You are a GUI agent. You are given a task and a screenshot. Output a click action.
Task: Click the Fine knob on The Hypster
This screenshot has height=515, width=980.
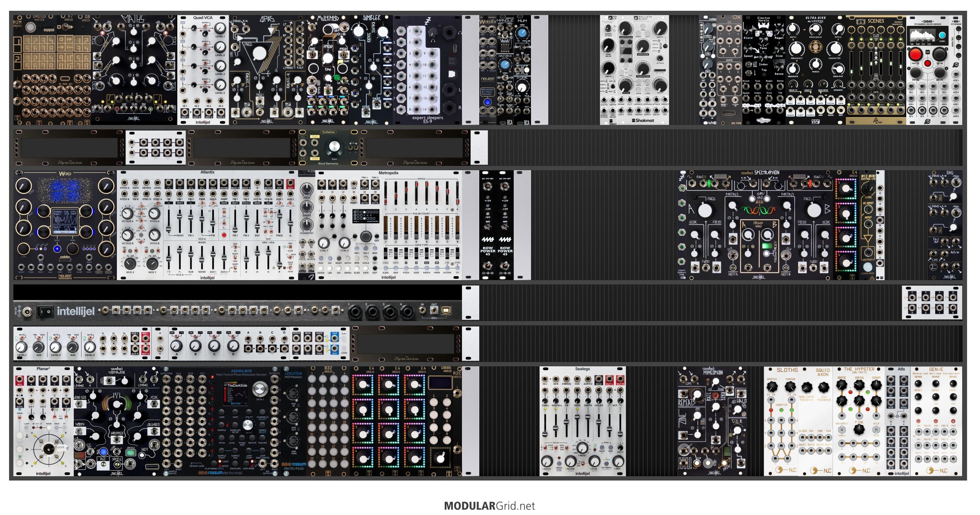[859, 430]
